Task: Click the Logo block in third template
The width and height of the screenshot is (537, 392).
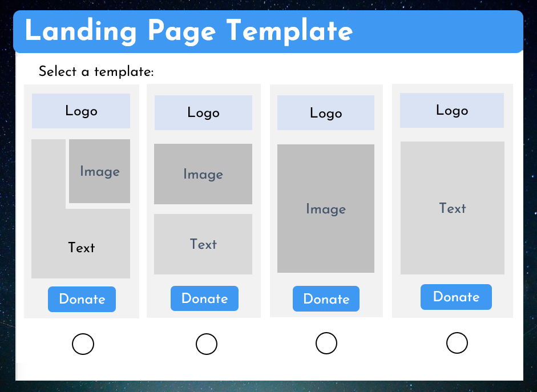Action: (326, 112)
